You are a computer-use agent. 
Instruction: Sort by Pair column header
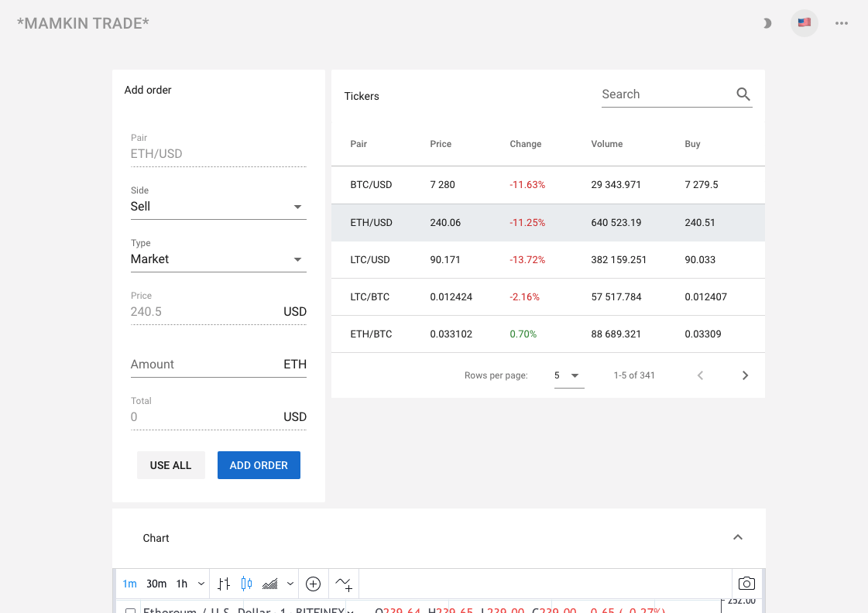point(359,144)
